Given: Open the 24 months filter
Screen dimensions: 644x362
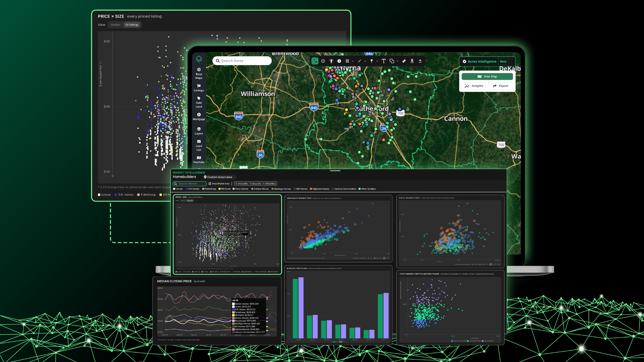Looking at the screenshot, I should pos(241,184).
